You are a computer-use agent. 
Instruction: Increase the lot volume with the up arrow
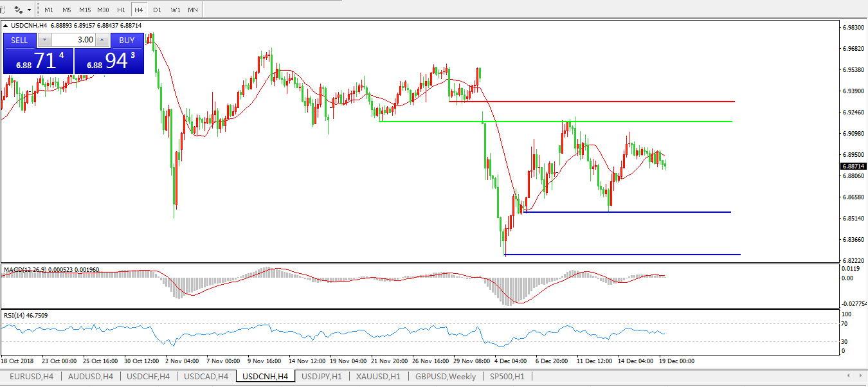coord(102,40)
